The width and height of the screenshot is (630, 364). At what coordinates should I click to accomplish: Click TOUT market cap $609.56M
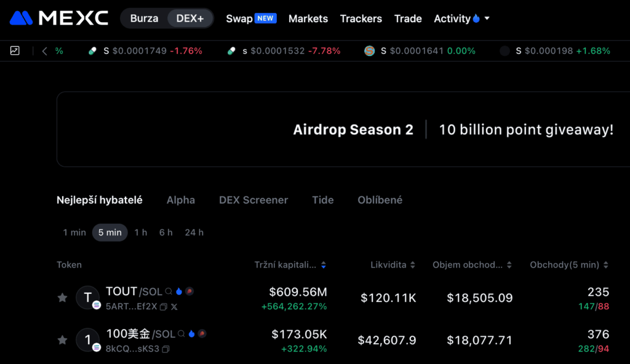[x=298, y=291]
